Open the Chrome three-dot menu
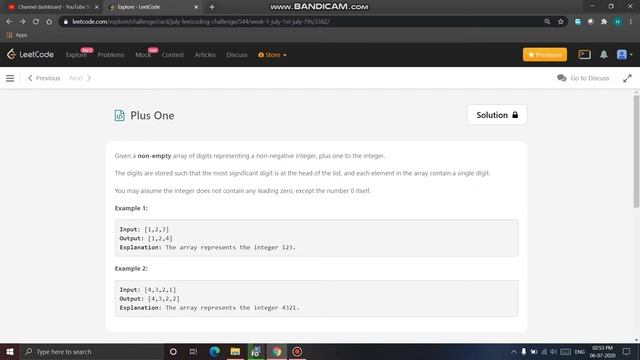The width and height of the screenshot is (640, 360). pos(631,22)
